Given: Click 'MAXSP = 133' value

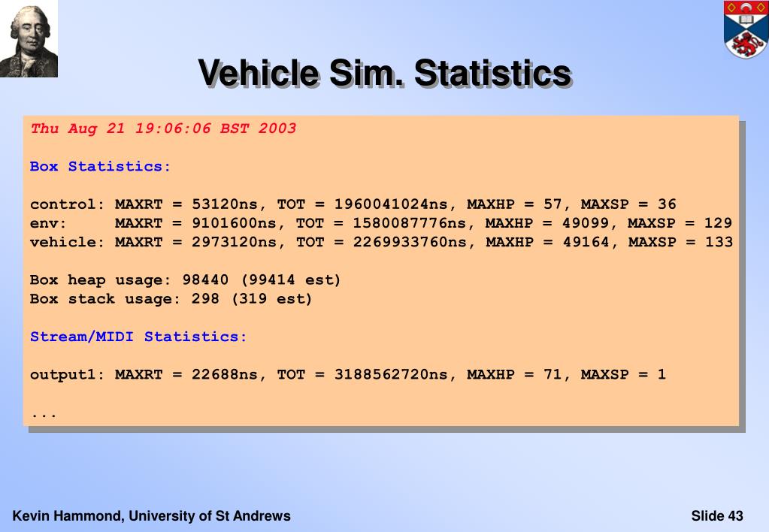Looking at the screenshot, I should coord(681,242).
